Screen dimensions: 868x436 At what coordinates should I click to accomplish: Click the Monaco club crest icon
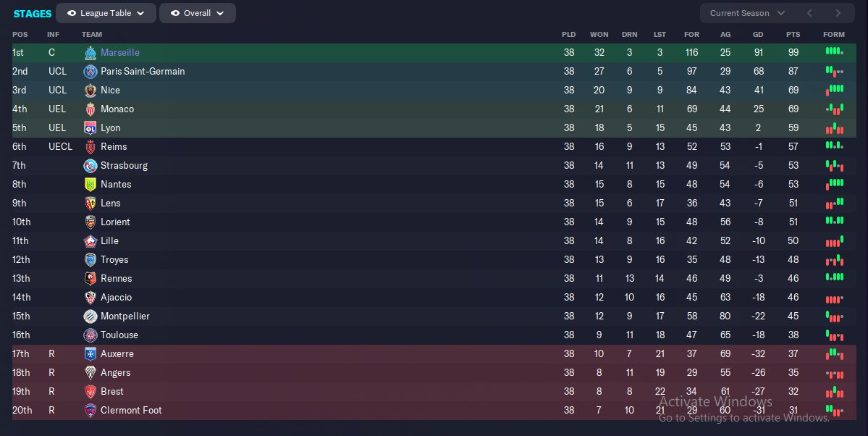click(x=90, y=109)
